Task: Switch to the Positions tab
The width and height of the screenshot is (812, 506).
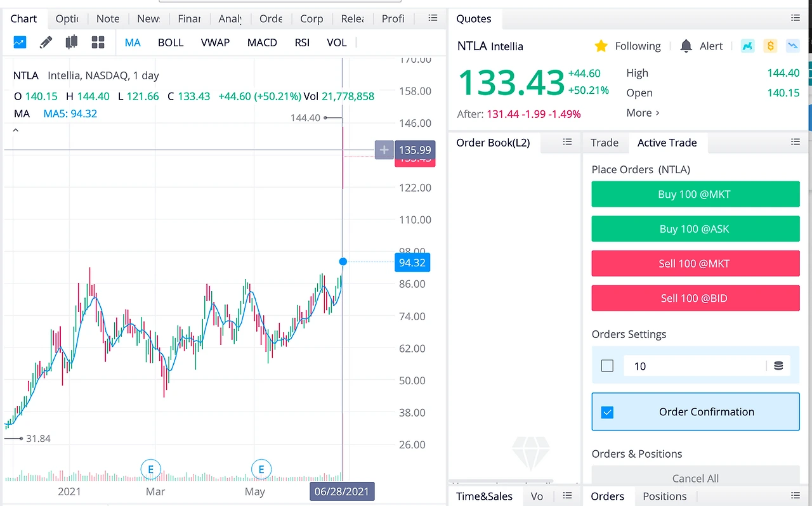Action: point(664,496)
